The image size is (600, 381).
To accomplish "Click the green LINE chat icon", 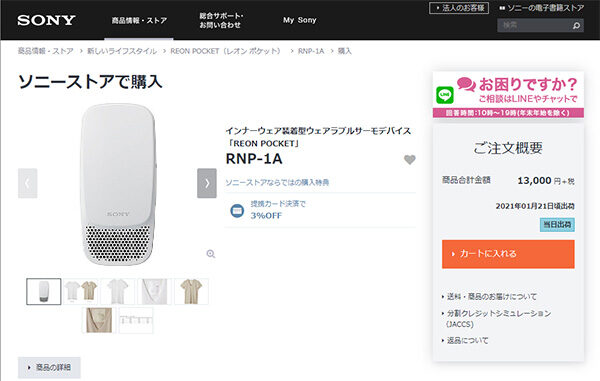I will coord(445,95).
